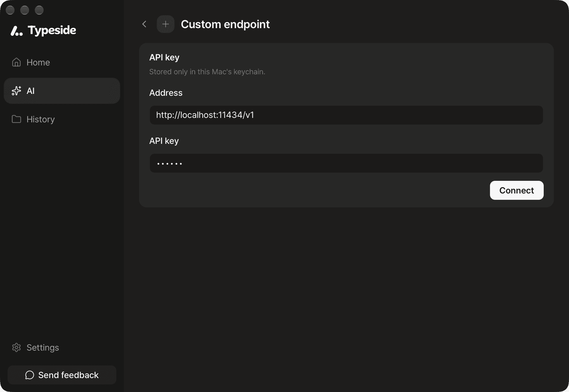Click the Settings gear icon
569x392 pixels.
[x=16, y=347]
